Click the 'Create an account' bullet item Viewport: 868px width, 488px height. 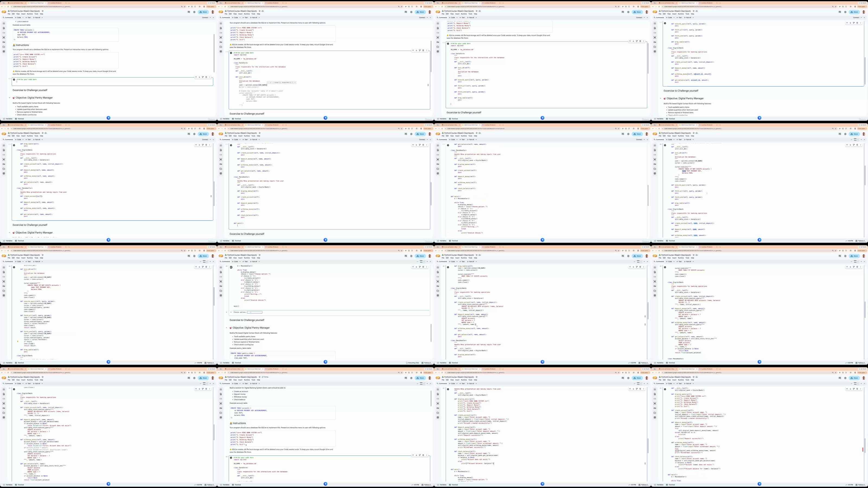tap(241, 391)
